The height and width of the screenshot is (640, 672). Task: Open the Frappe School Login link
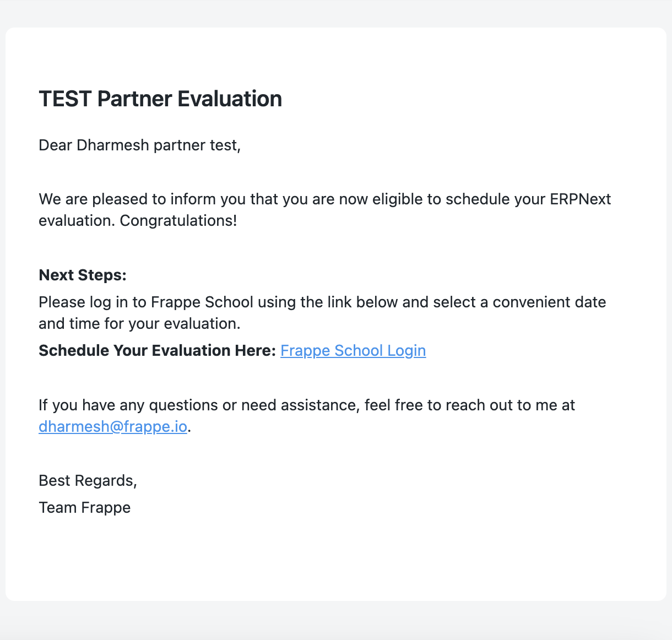(x=353, y=351)
